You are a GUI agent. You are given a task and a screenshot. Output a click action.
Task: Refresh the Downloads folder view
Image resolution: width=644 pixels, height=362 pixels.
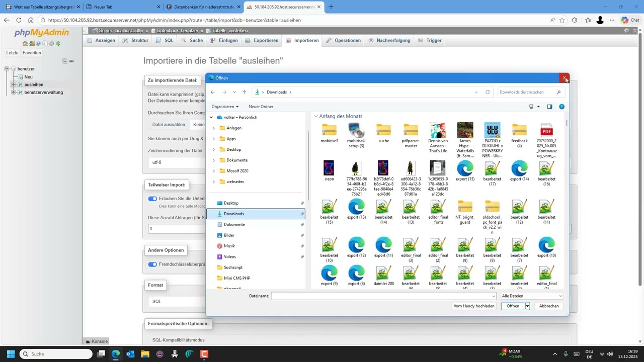click(488, 92)
